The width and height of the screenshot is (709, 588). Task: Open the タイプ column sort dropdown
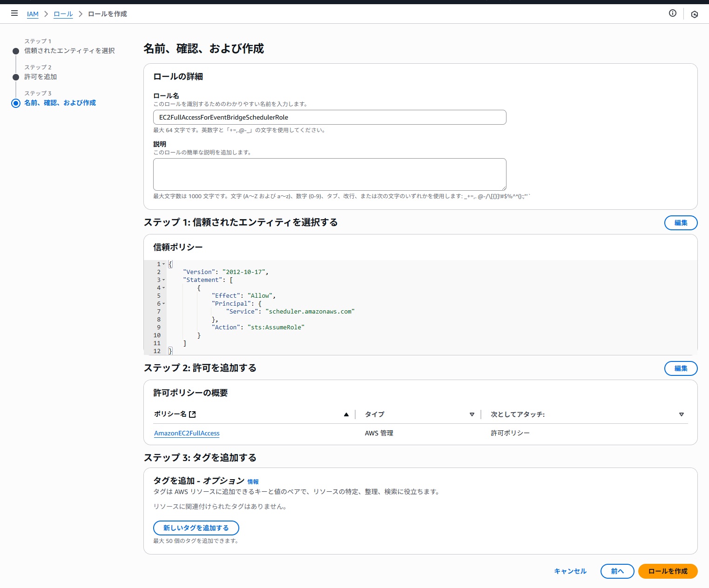pyautogui.click(x=472, y=414)
